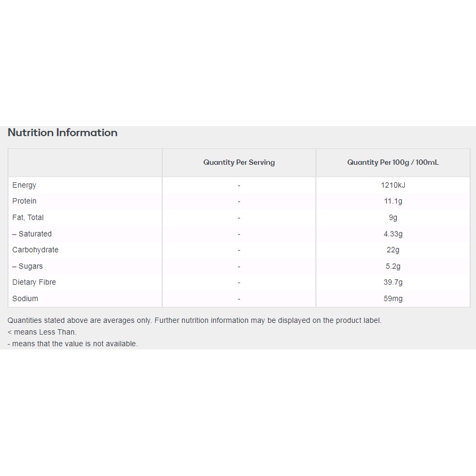Click the Fat, Total row label
Screen dimensions: 476x476
click(x=28, y=218)
